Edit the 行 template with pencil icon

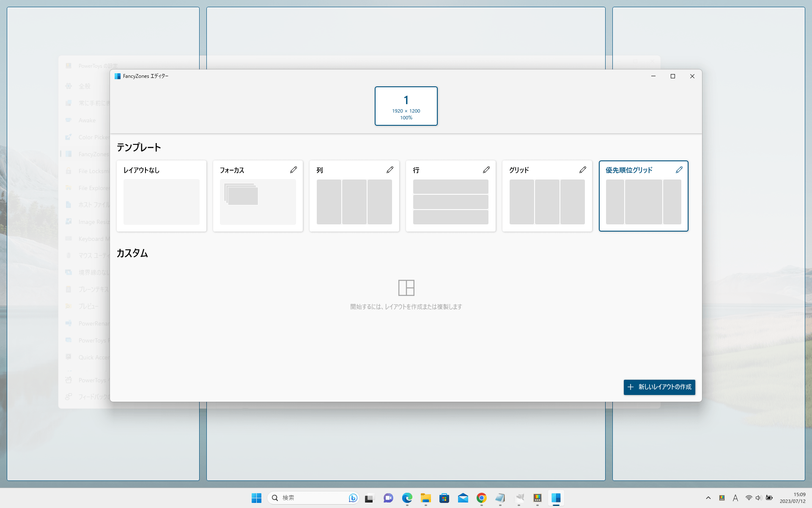click(486, 170)
